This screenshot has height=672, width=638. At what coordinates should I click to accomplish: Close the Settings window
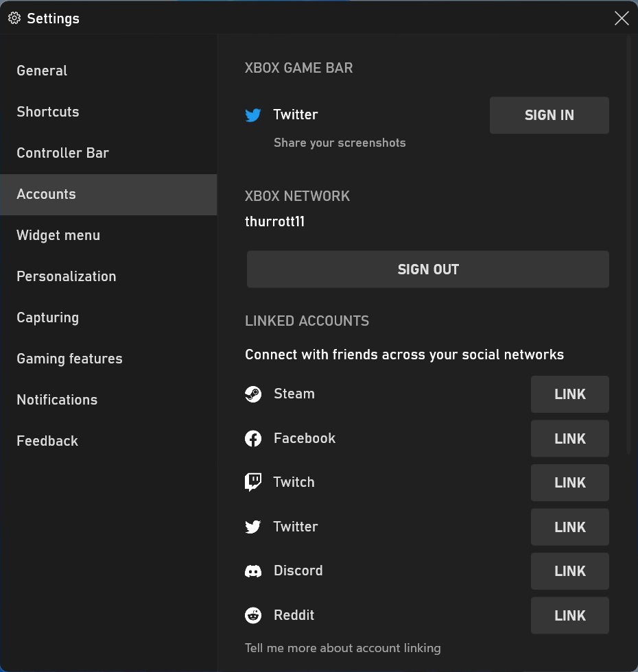tap(622, 19)
